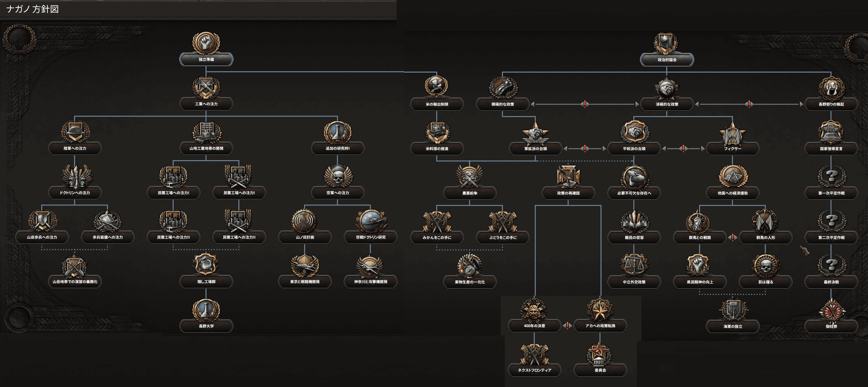Select the ネクストフロンティア focus label
868x387 pixels.
point(534,370)
